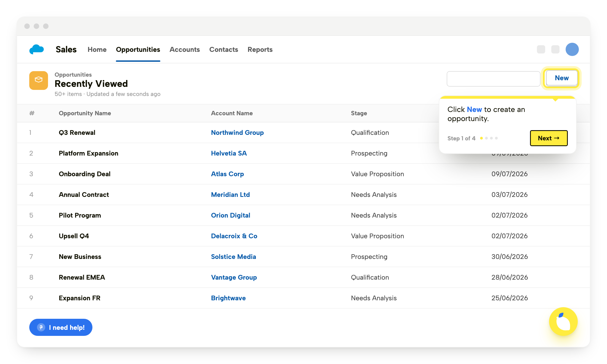Image resolution: width=607 pixels, height=364 pixels.
Task: Open the Orion Digital account link
Action: click(231, 215)
